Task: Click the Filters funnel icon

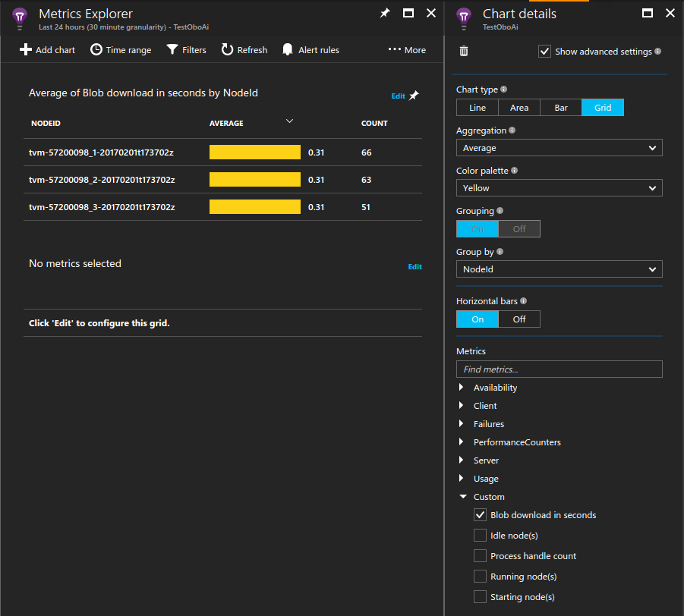Action: (x=172, y=50)
